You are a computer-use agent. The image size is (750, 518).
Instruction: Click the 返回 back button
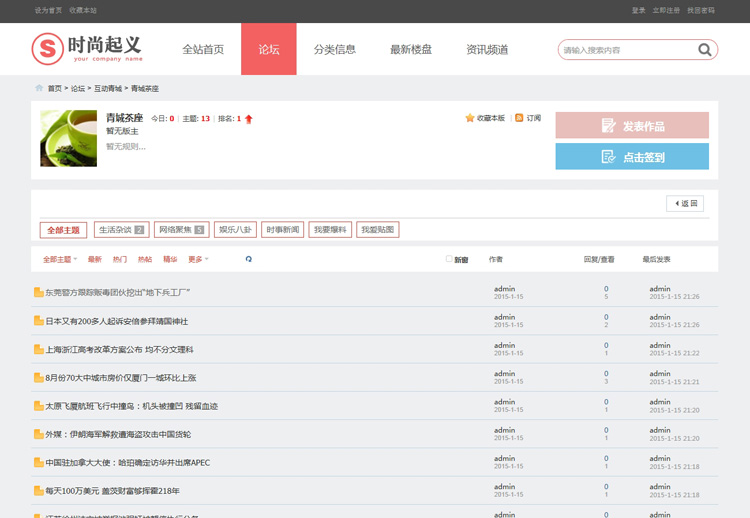pos(685,203)
